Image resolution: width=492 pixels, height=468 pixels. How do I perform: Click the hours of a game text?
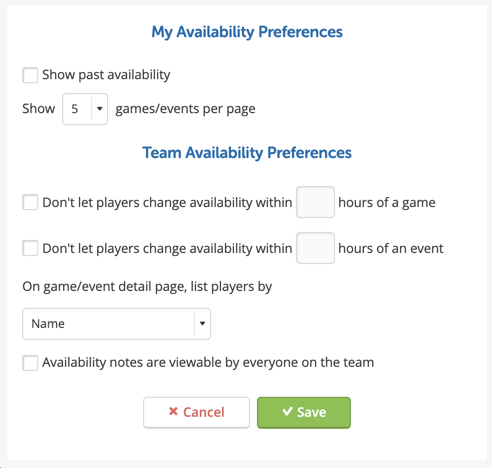pyautogui.click(x=387, y=202)
